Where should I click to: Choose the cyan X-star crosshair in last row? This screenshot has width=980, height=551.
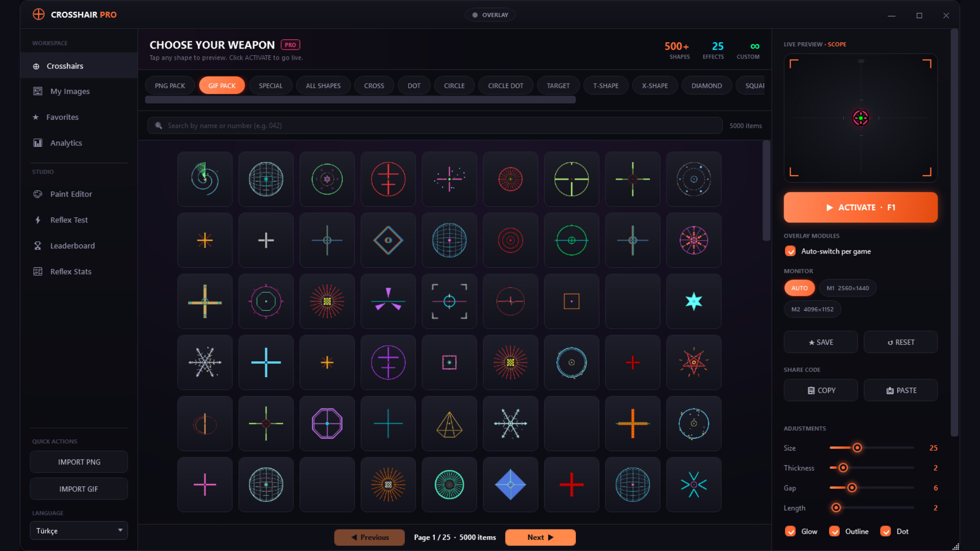click(694, 485)
